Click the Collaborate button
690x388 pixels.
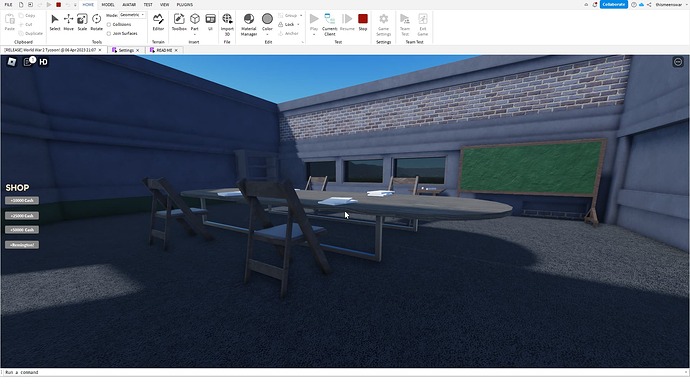[x=613, y=4]
